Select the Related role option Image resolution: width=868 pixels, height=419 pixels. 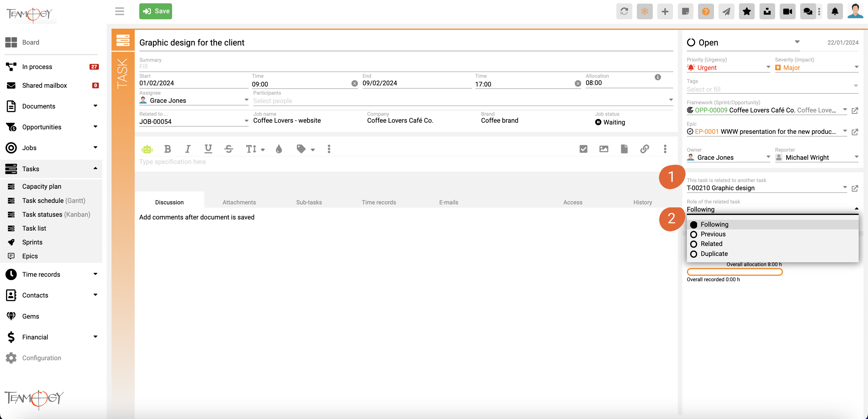coord(772,244)
